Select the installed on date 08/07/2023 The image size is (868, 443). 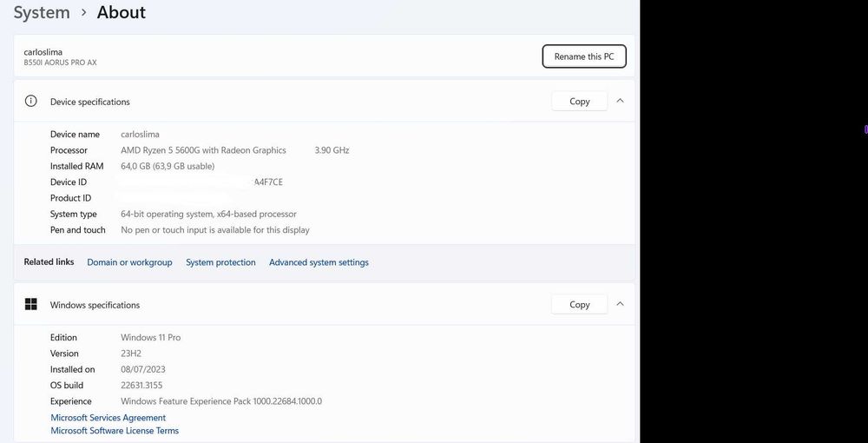[143, 370]
